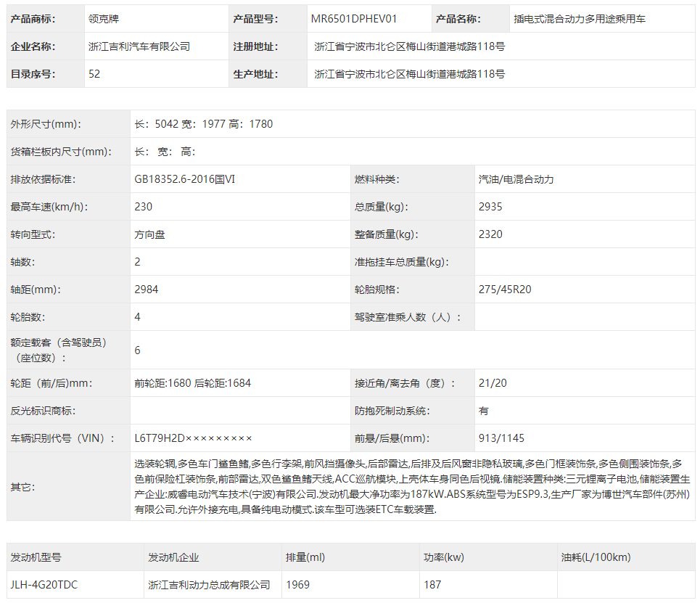Image resolution: width=700 pixels, height=603 pixels.
Task: Click wheelbase value 2984
Action: 146,290
